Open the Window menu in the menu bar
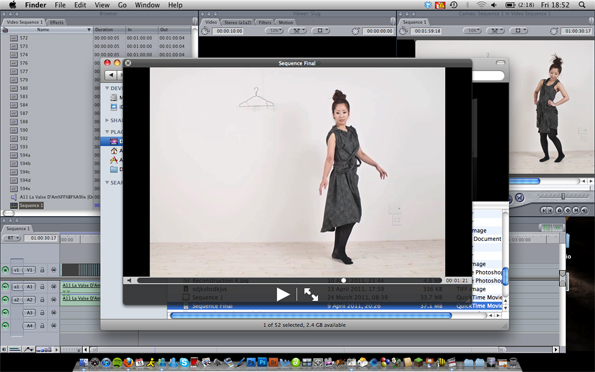This screenshot has height=372, width=595. (x=147, y=5)
